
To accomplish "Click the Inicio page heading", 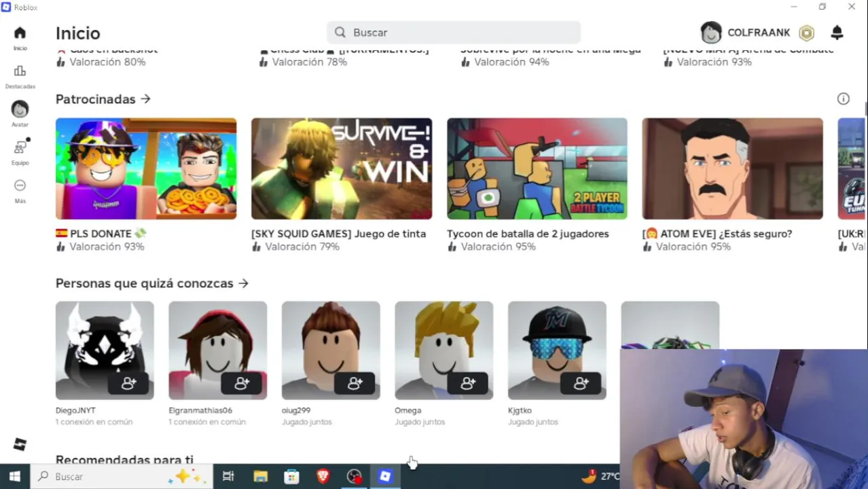I will point(77,33).
